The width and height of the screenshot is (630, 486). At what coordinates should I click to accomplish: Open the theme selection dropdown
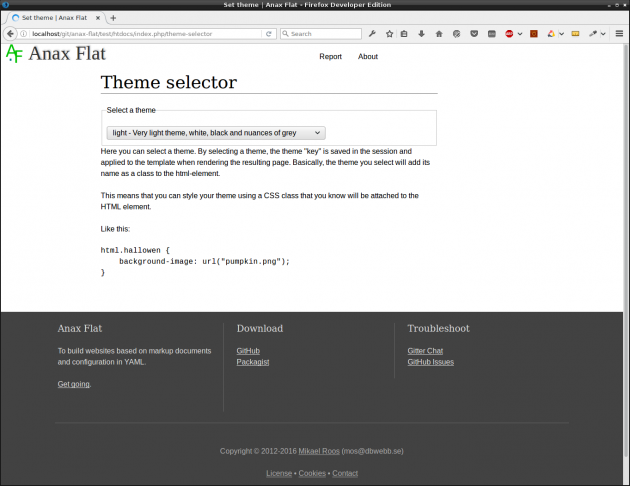[216, 133]
